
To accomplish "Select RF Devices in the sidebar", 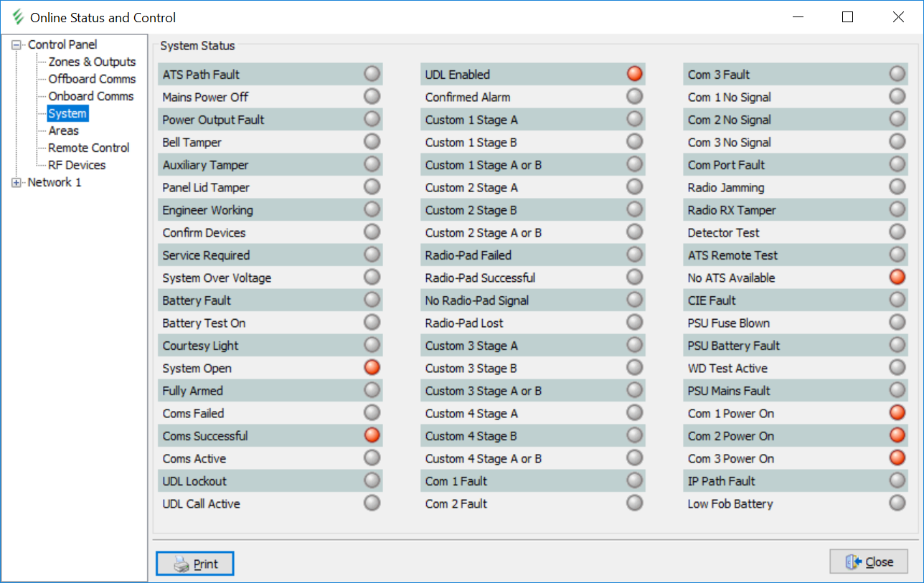I will [77, 165].
